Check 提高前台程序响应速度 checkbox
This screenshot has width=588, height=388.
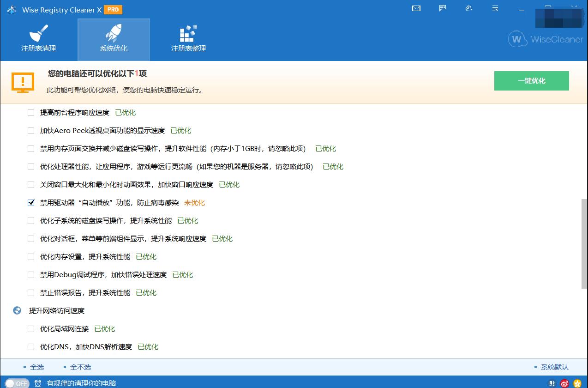(31, 112)
